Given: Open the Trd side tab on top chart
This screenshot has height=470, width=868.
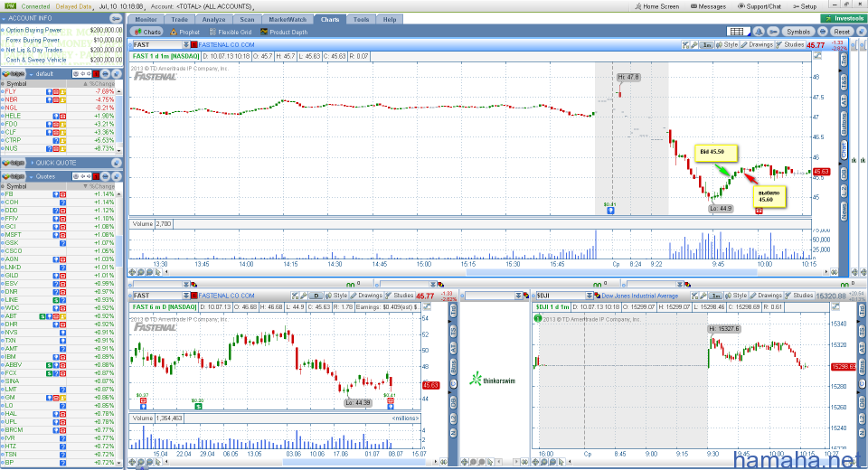Looking at the screenshot, I should (x=844, y=60).
